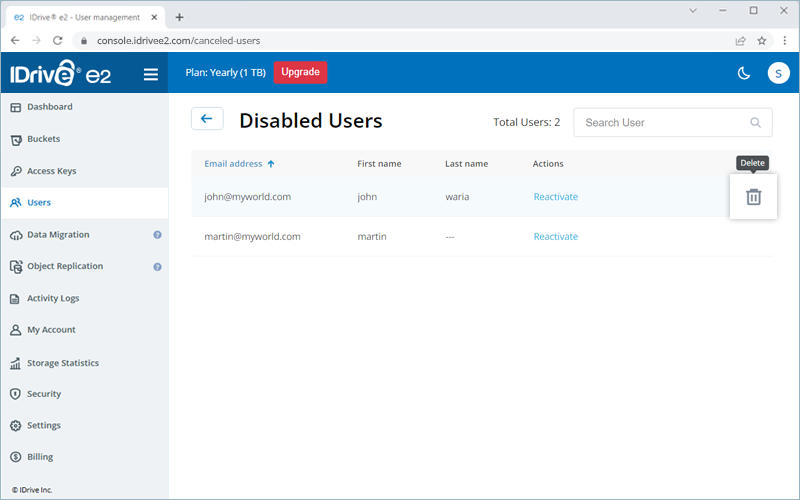Focus the Search User input field
The image size is (800, 500).
click(x=660, y=123)
